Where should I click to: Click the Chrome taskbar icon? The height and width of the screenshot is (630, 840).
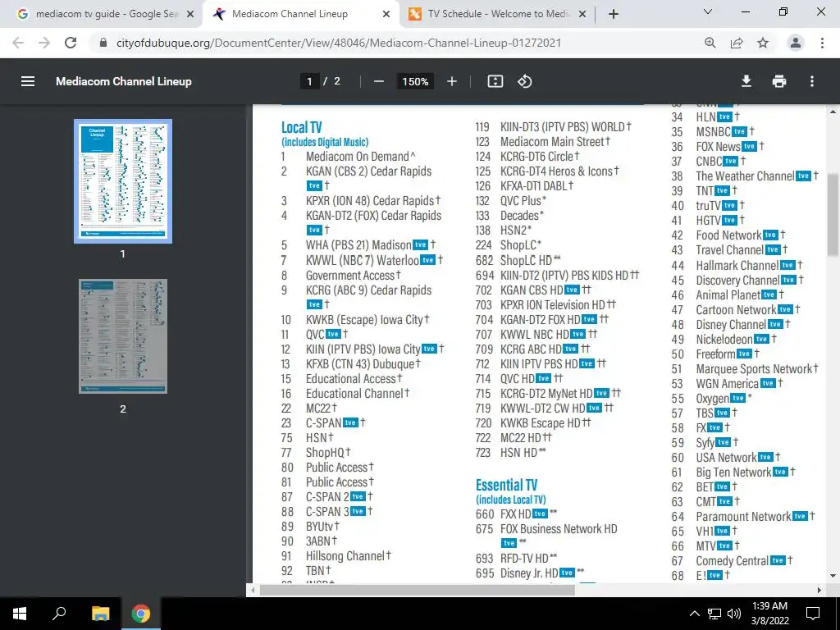[x=141, y=614]
